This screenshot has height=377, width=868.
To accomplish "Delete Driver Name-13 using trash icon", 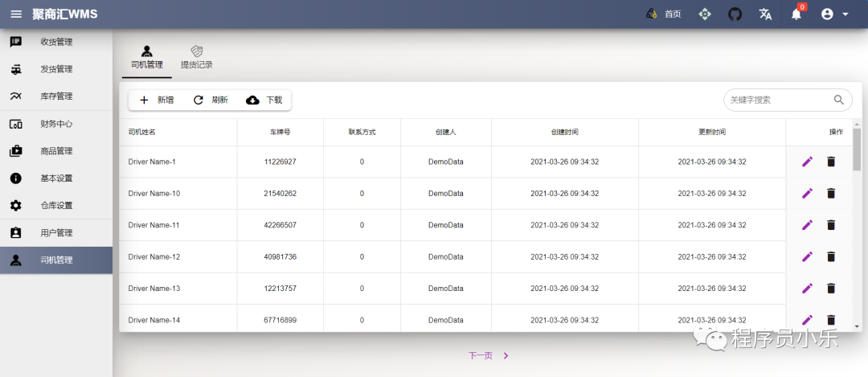I will click(831, 288).
